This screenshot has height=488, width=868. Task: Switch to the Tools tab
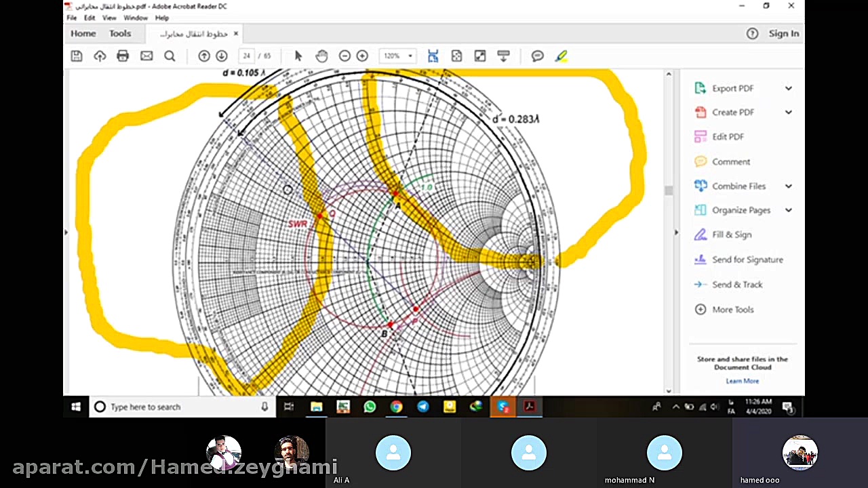coord(120,33)
